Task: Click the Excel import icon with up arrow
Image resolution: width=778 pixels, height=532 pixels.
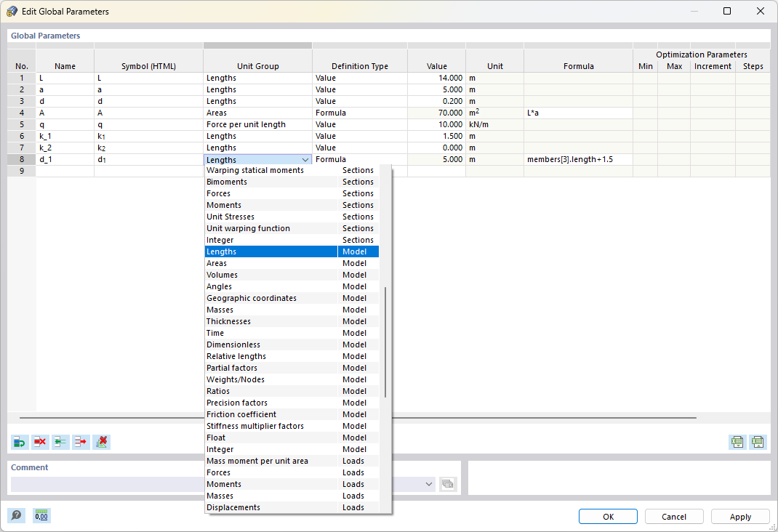Action: tap(758, 442)
